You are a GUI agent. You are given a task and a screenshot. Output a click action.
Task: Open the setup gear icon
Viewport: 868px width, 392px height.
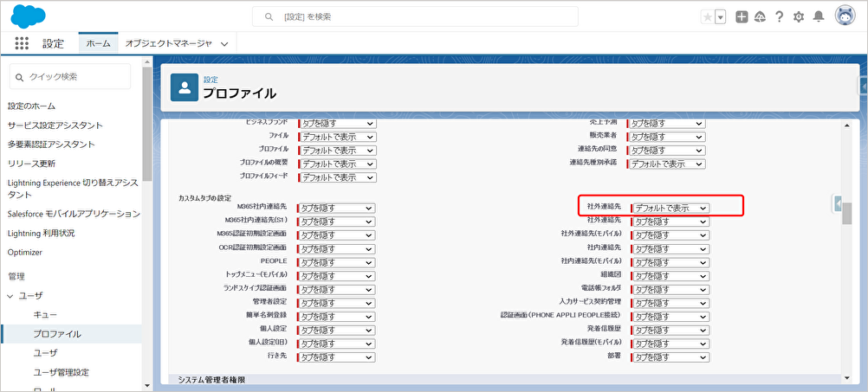click(799, 17)
